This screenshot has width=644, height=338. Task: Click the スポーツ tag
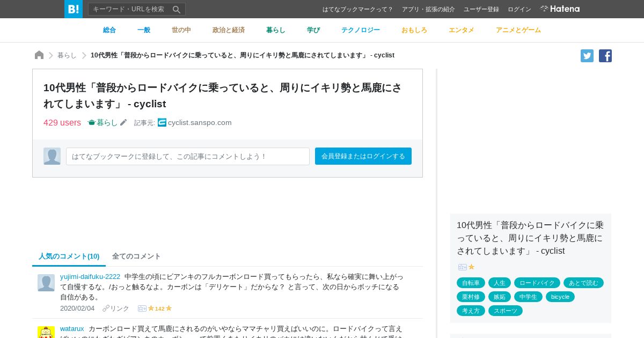click(x=506, y=311)
